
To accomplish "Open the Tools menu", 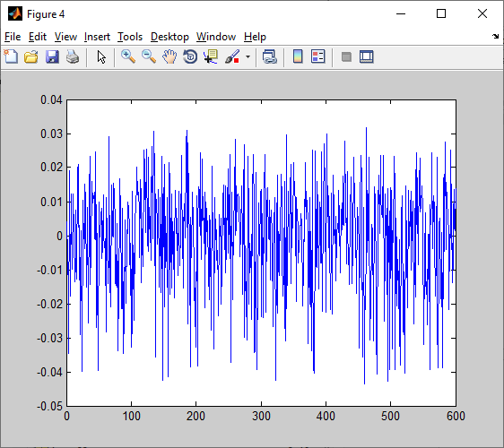I will tap(130, 37).
